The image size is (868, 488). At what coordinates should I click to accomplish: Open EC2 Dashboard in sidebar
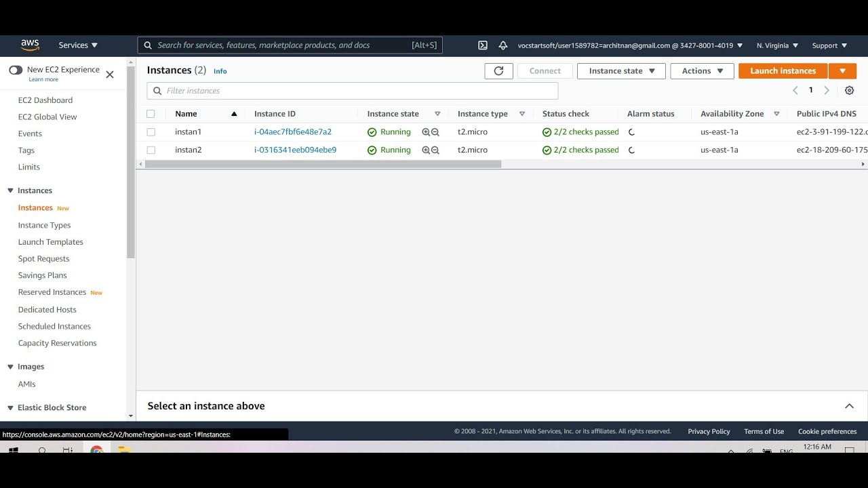click(45, 100)
